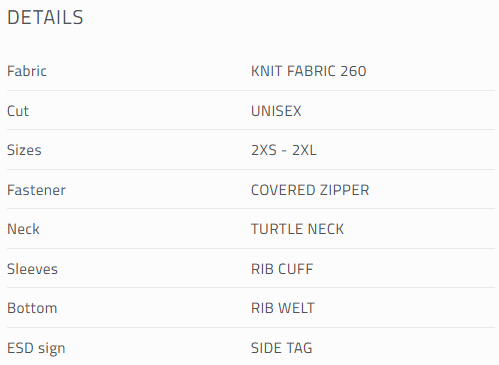This screenshot has height=365, width=499.
Task: Click the divider line below Bottom row
Action: (x=251, y=327)
